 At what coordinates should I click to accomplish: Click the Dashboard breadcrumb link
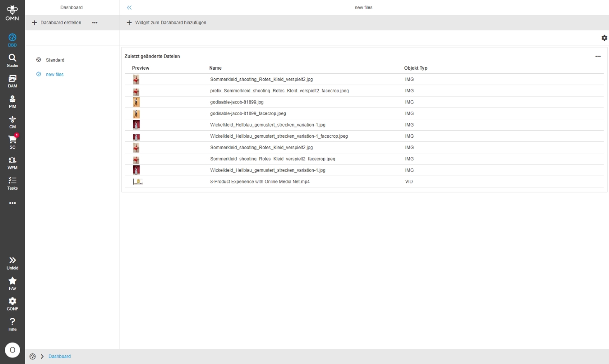(x=59, y=357)
